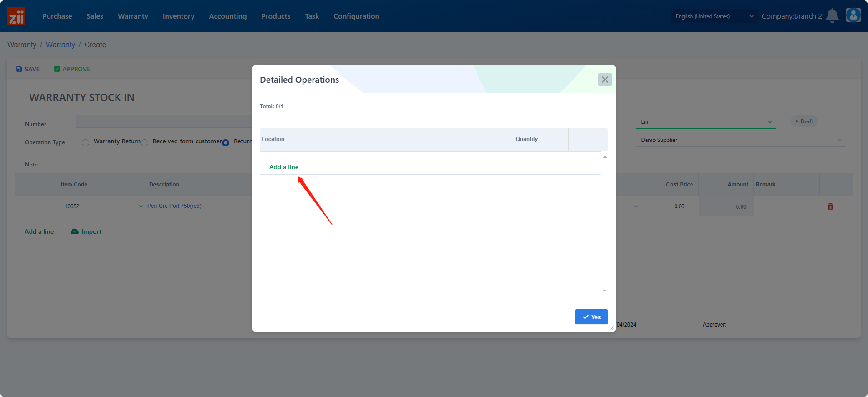Open the Products menu
The width and height of the screenshot is (868, 397).
click(x=276, y=16)
